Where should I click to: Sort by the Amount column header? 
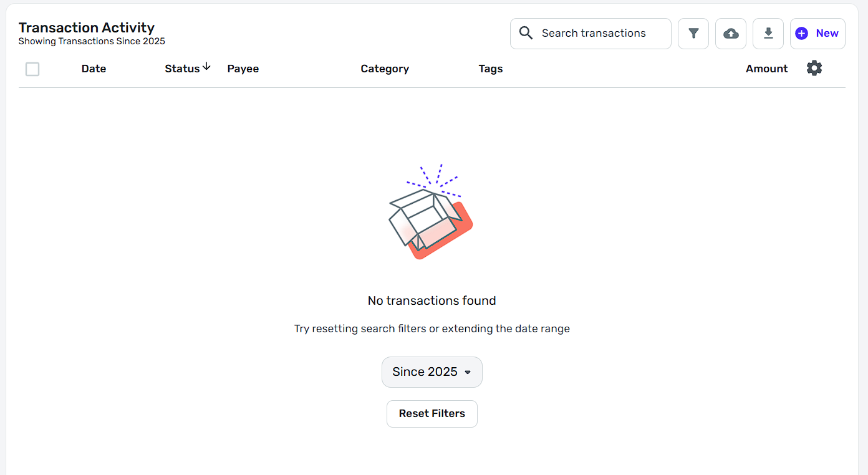[x=767, y=69]
